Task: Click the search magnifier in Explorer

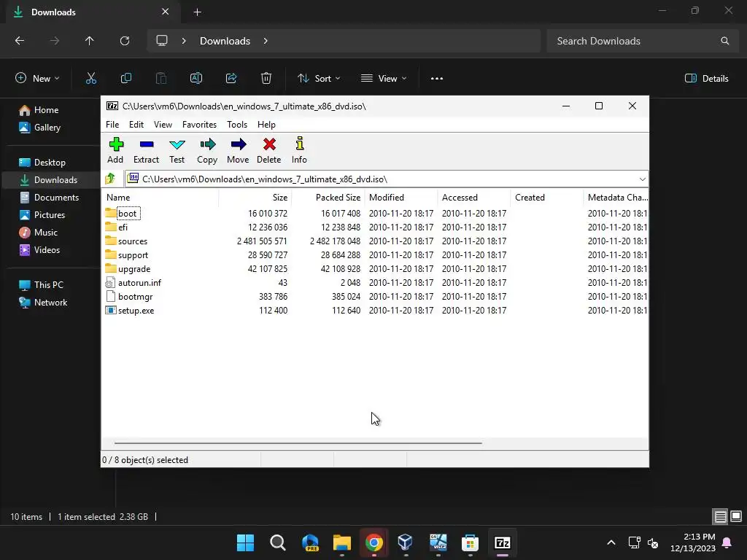Action: [724, 41]
